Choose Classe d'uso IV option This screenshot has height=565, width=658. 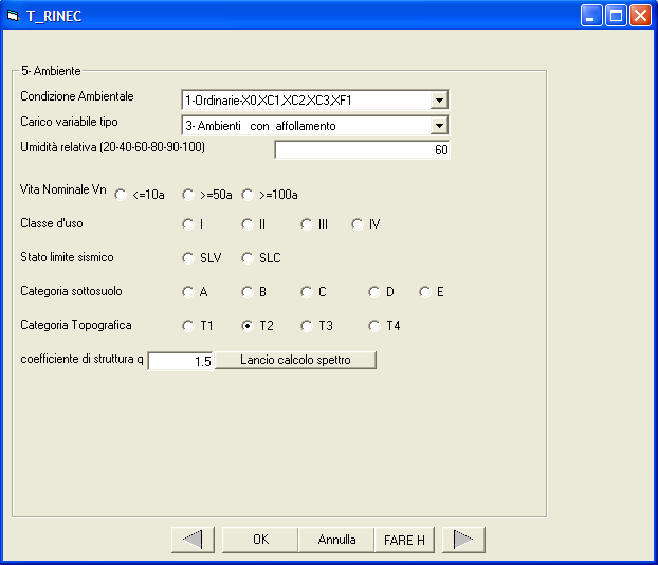point(357,225)
